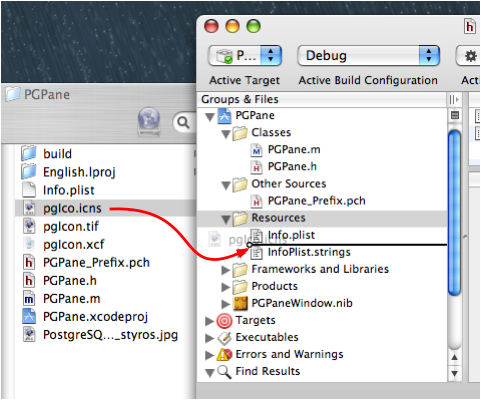The width and height of the screenshot is (481, 401).
Task: Click the scrollbar top icon in Groups & Files
Action: click(x=455, y=116)
